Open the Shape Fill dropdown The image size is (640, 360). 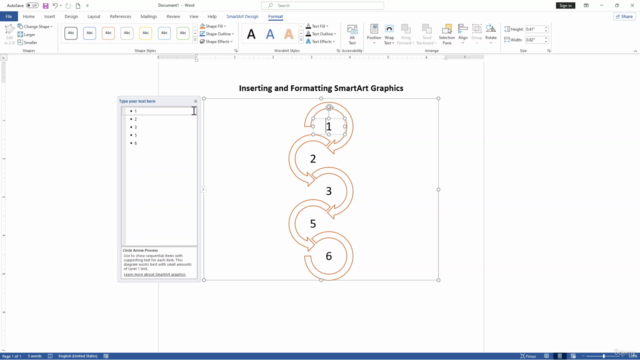point(213,26)
